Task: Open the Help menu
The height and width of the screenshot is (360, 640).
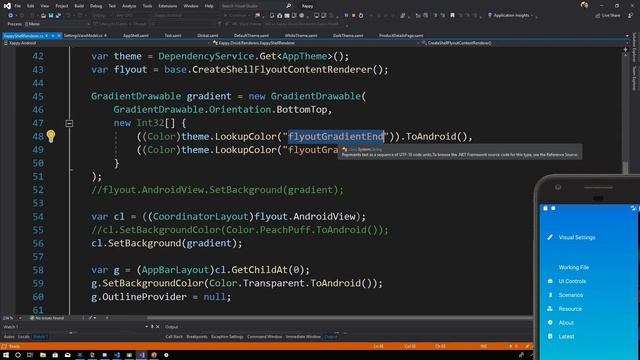Action: [x=209, y=6]
